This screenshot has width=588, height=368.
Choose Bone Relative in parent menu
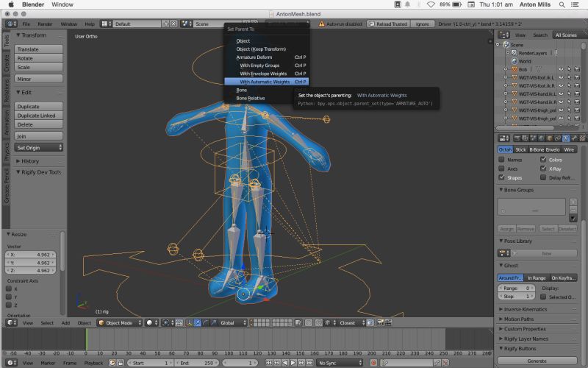[267, 98]
